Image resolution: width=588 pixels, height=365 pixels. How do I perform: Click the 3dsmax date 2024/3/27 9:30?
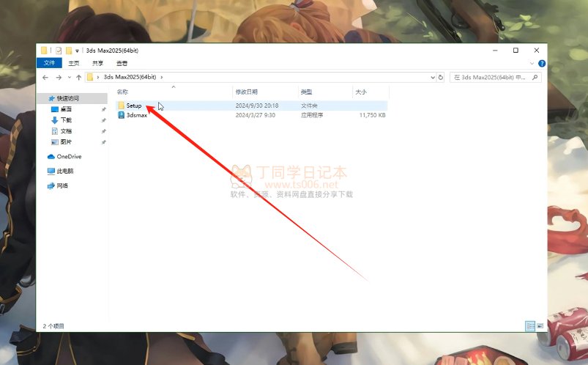256,115
